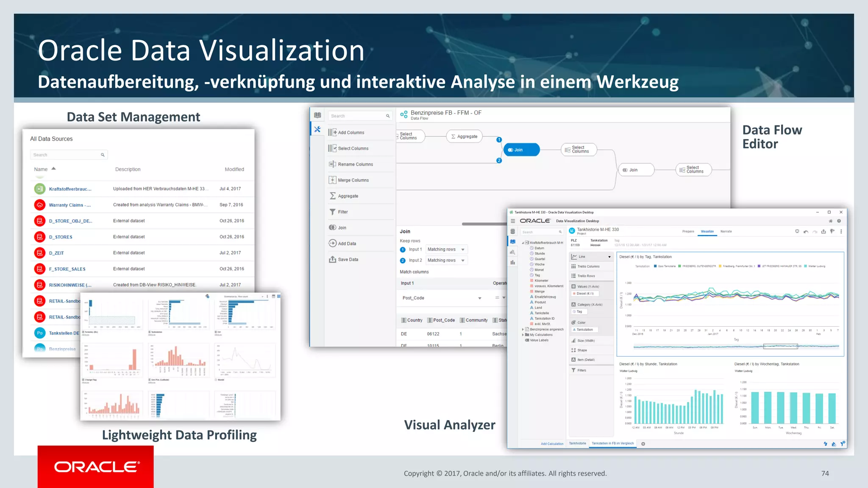This screenshot has height=488, width=868.
Task: Open the steps (tools) tab in Data Flow sidebar
Action: pyautogui.click(x=317, y=129)
